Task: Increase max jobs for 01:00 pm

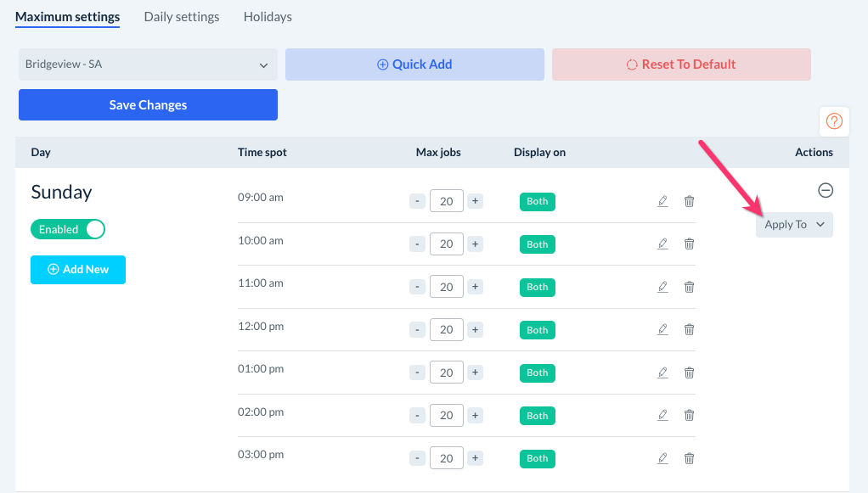Action: tap(475, 373)
